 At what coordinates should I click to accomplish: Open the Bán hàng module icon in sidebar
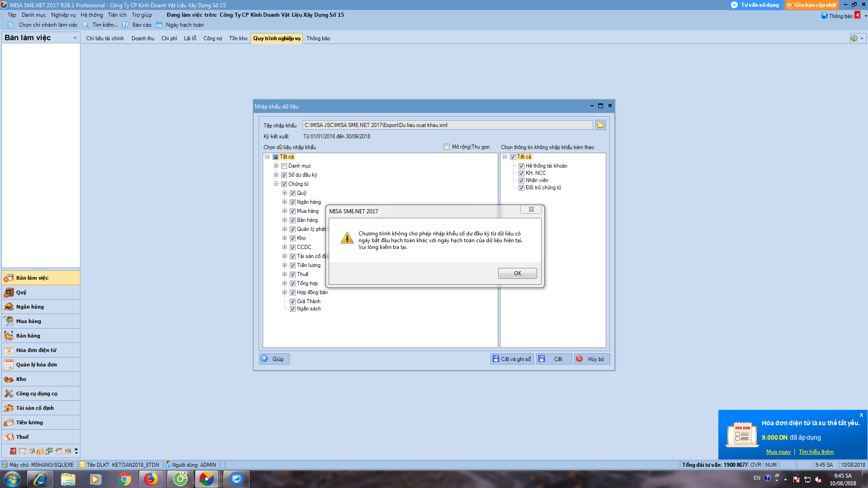pos(9,336)
